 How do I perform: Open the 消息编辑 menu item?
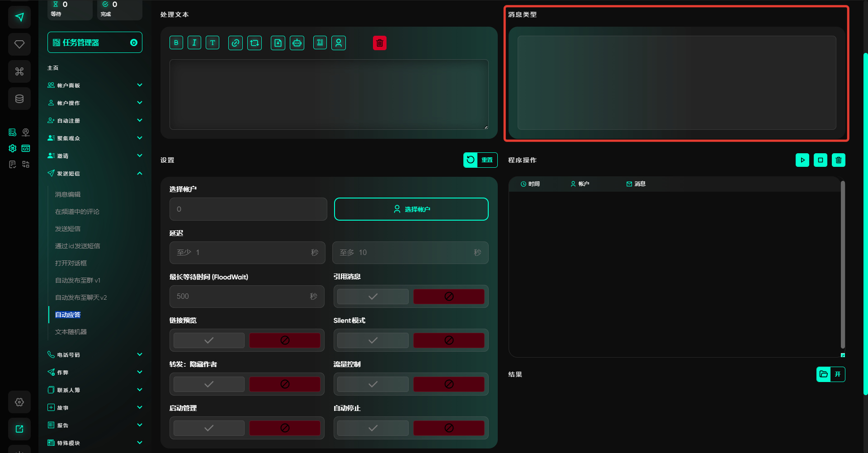(68, 194)
